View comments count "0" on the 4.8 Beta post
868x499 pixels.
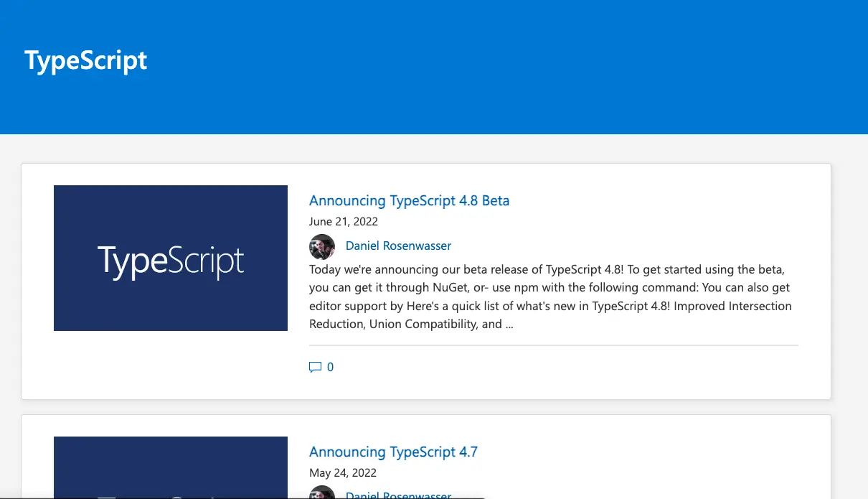point(331,366)
